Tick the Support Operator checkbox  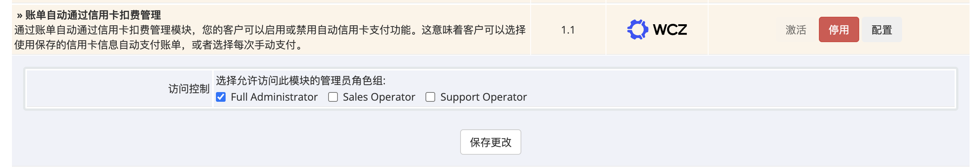pyautogui.click(x=430, y=97)
